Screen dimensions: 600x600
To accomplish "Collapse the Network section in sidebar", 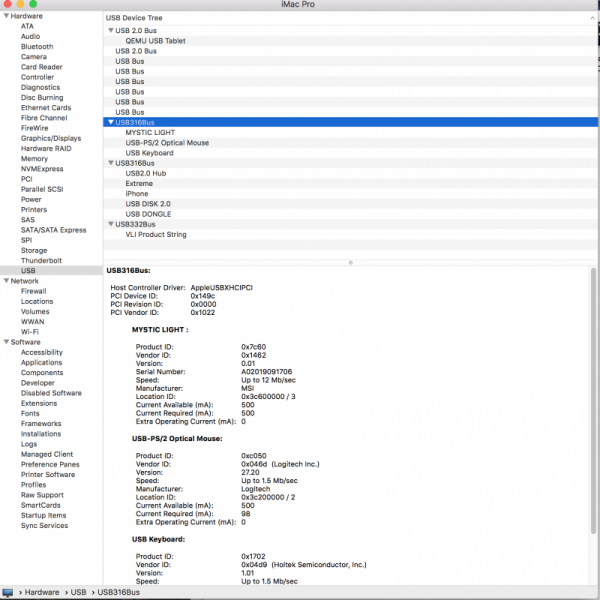I will 7,281.
